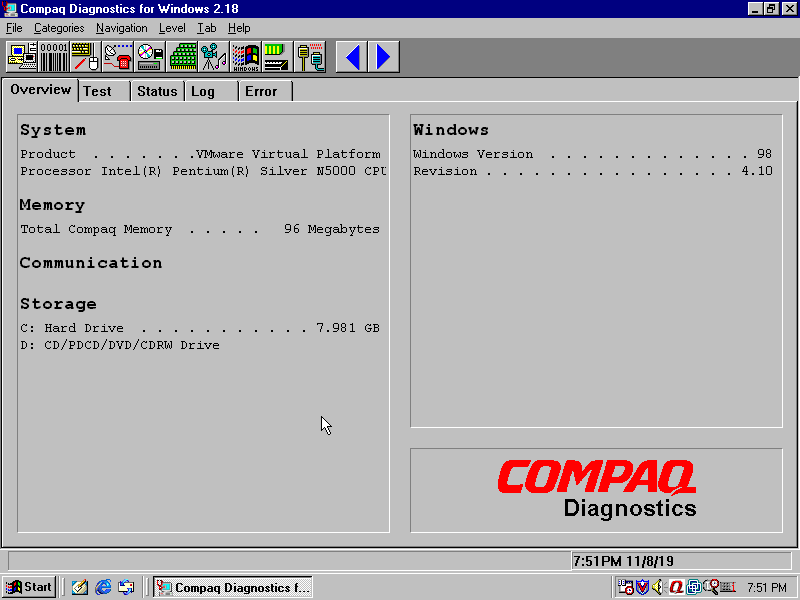Click the VMware Tools tray icon
Screen dimensions: 800x600
[693, 587]
